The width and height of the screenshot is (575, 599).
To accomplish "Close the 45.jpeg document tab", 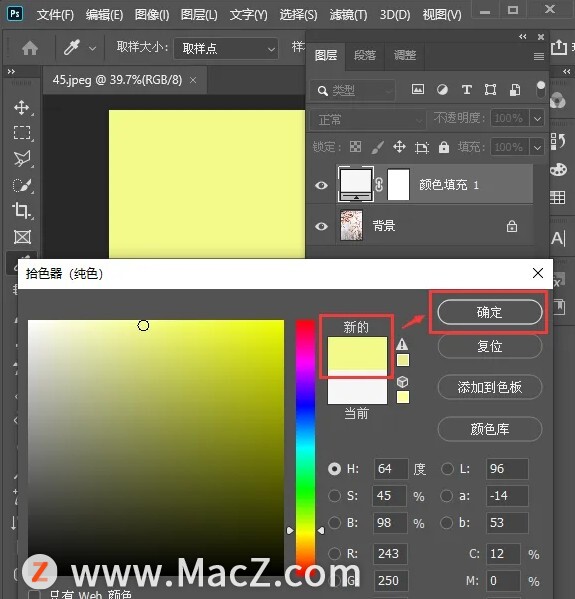I will [193, 80].
